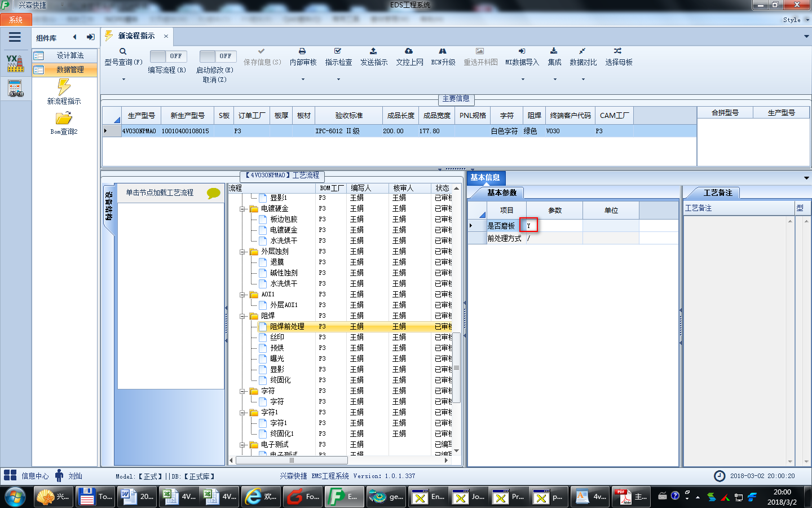
Task: Open dropdown arrow under 内部审核
Action: 303,79
